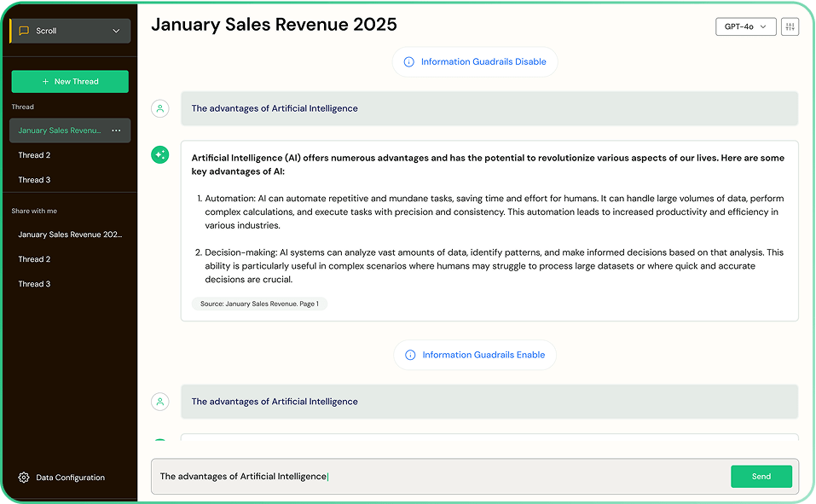Click the Data Configuration gear icon

coord(24,478)
